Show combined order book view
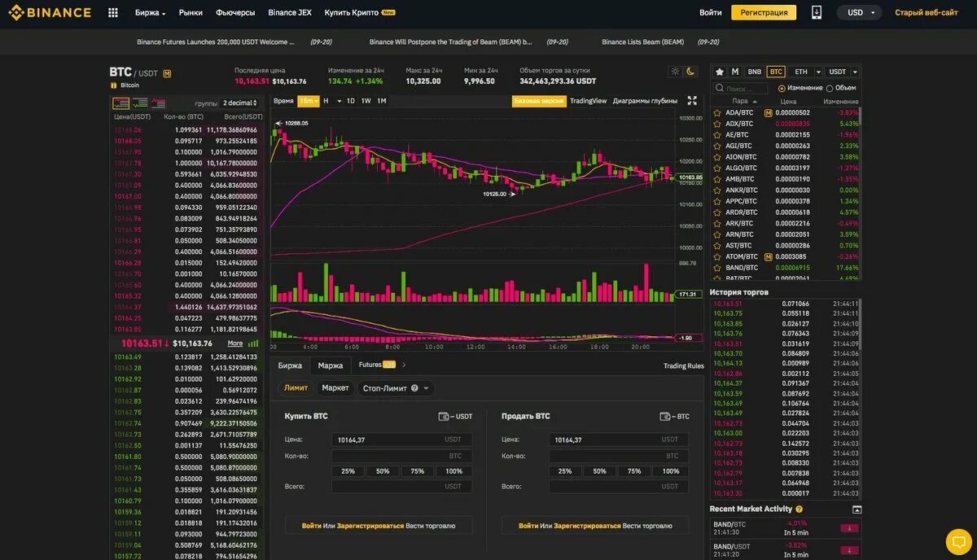The height and width of the screenshot is (560, 977). (x=121, y=103)
